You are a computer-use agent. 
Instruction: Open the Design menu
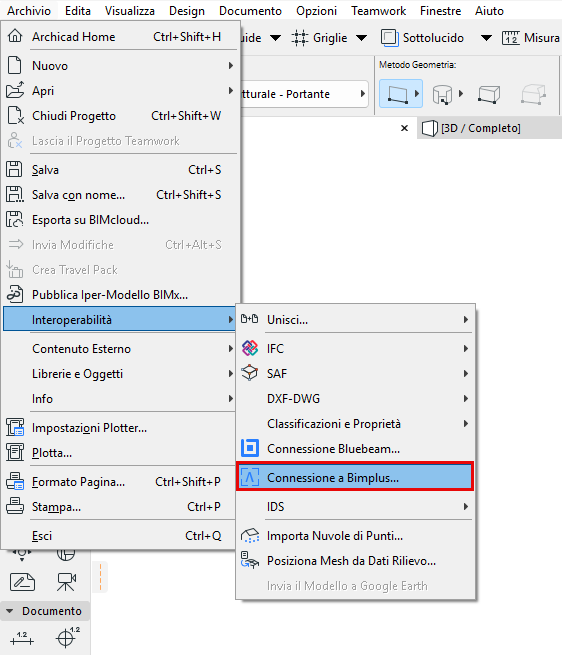(x=187, y=10)
